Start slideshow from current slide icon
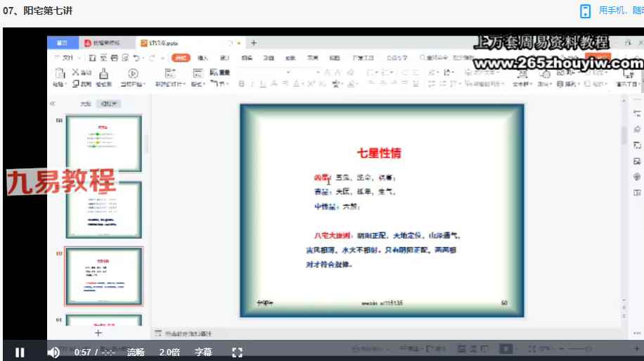This screenshot has height=361, width=644. (x=133, y=73)
